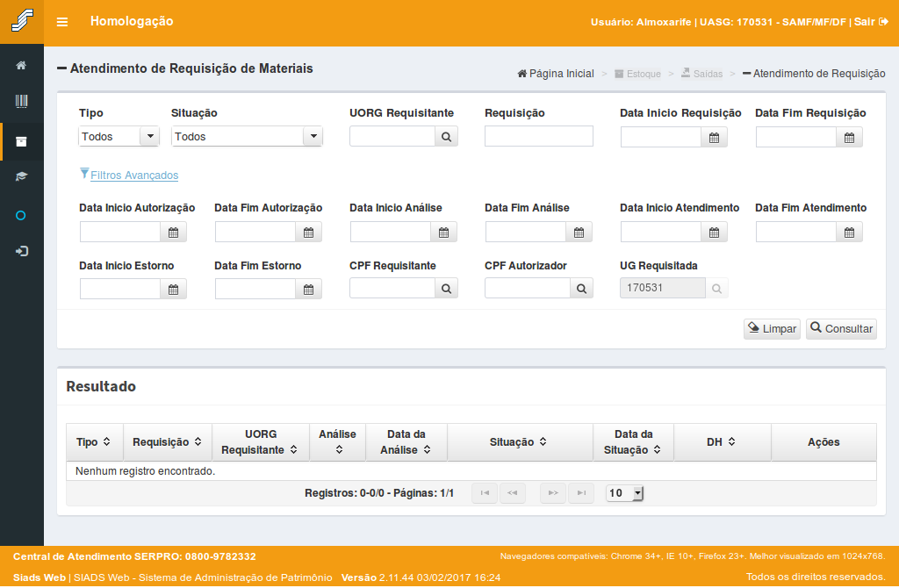Click Atendimento de Requisição breadcrumb
Viewport: 899px width, 588px height.
point(814,74)
